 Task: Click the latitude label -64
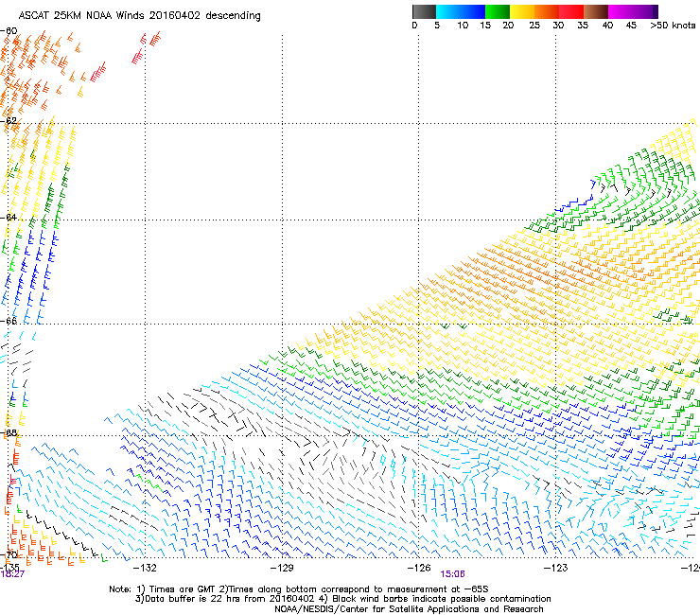(x=9, y=217)
